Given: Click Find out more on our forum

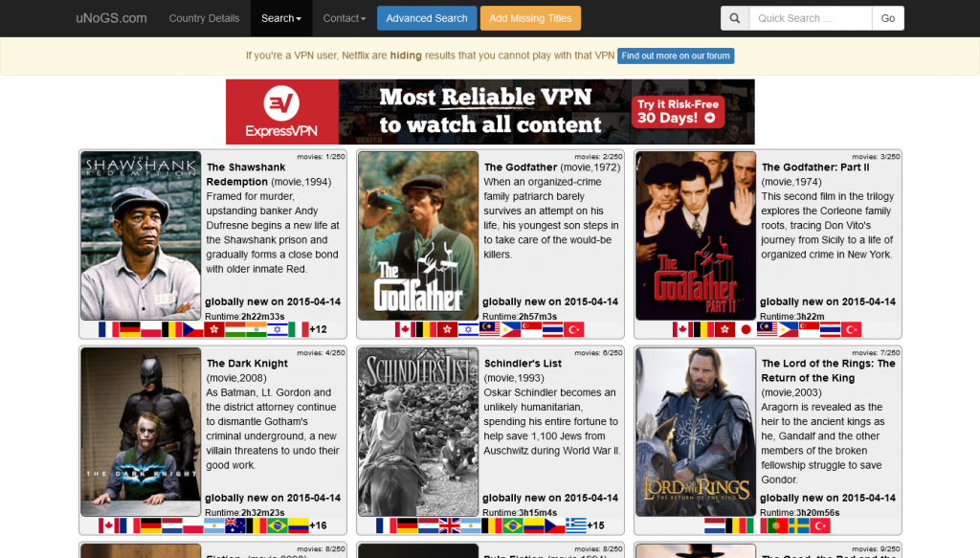Looking at the screenshot, I should point(676,56).
